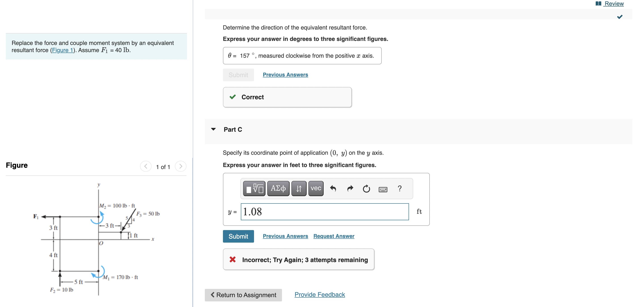Open the Request Answer link
The width and height of the screenshot is (644, 307).
pos(334,236)
